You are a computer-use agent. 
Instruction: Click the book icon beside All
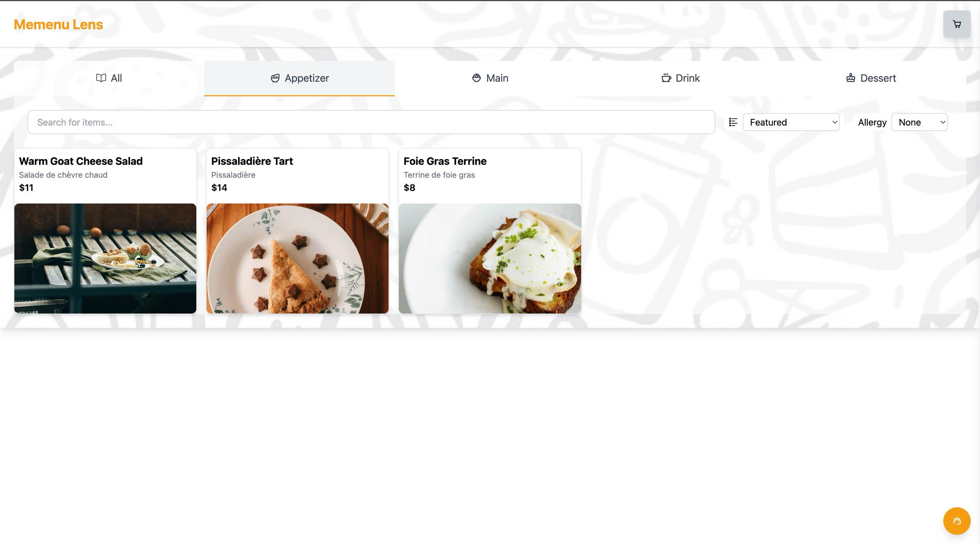tap(101, 78)
